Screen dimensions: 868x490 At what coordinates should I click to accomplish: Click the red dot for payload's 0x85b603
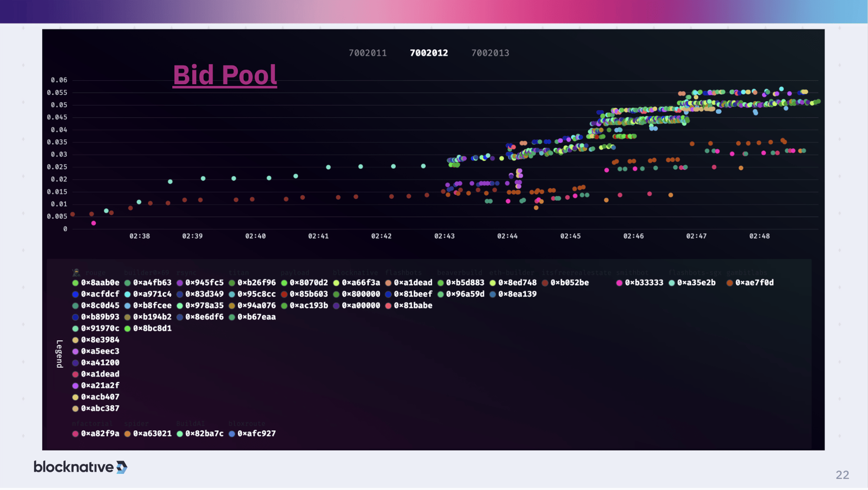coord(284,294)
